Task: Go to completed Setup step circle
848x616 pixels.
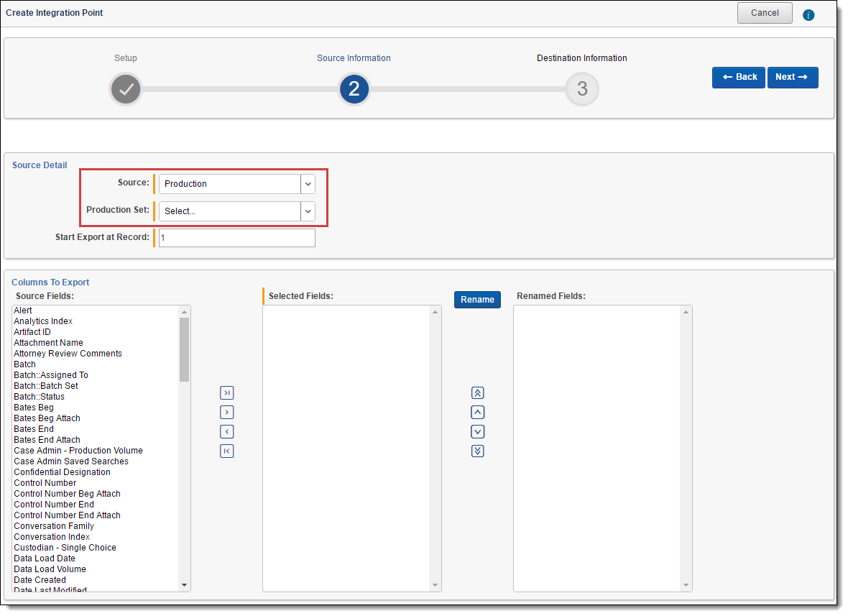Action: tap(126, 89)
